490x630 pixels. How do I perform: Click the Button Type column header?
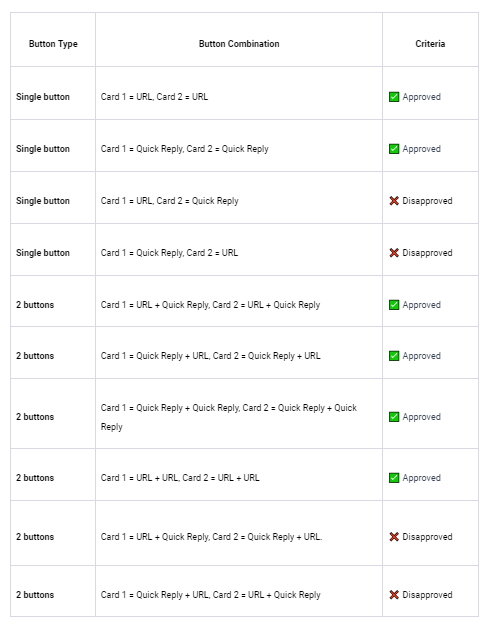pos(53,44)
